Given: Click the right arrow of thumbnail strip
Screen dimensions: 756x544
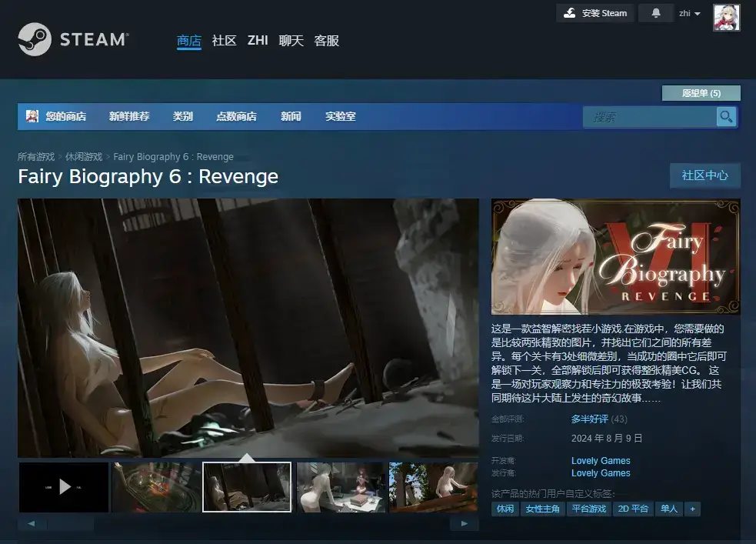Looking at the screenshot, I should [x=465, y=523].
